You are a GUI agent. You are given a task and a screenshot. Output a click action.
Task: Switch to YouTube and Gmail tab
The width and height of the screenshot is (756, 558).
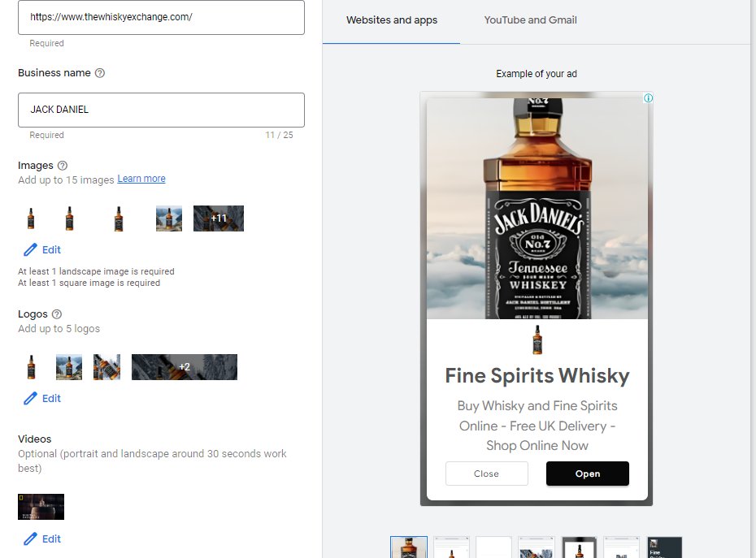coord(530,20)
